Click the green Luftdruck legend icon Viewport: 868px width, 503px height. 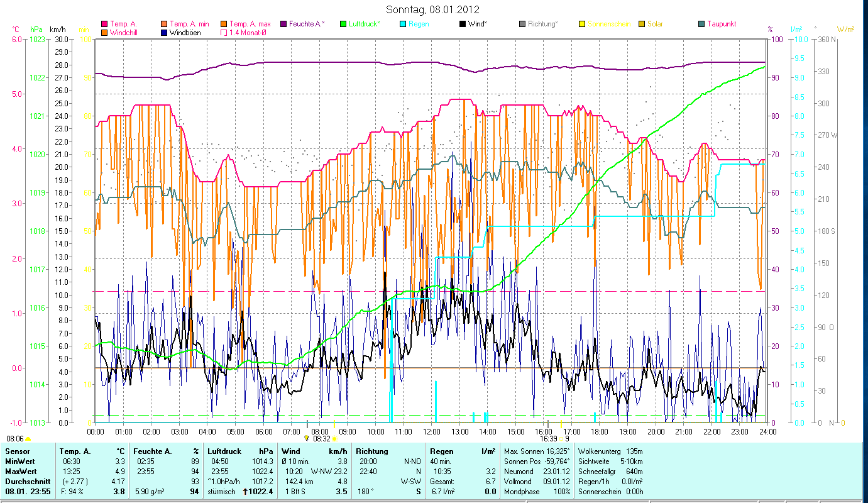[x=343, y=24]
